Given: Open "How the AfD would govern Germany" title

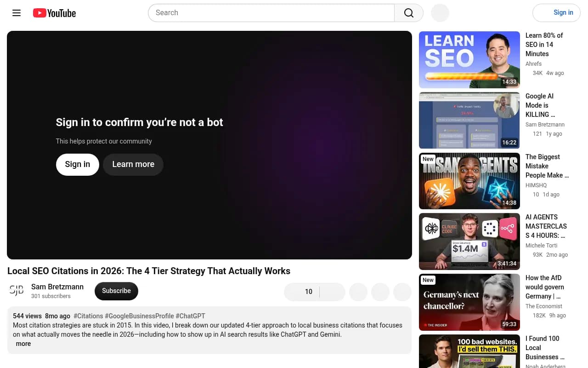Looking at the screenshot, I should point(545,287).
